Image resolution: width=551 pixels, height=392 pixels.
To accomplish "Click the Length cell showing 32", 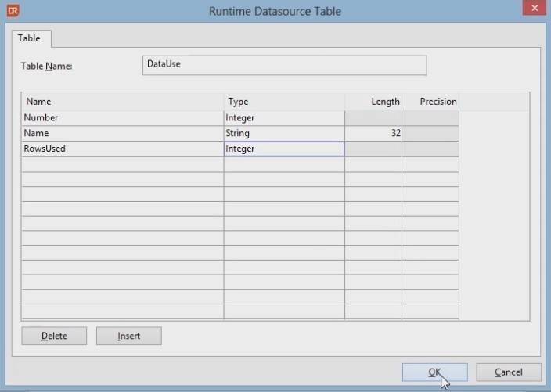I will click(373, 134).
